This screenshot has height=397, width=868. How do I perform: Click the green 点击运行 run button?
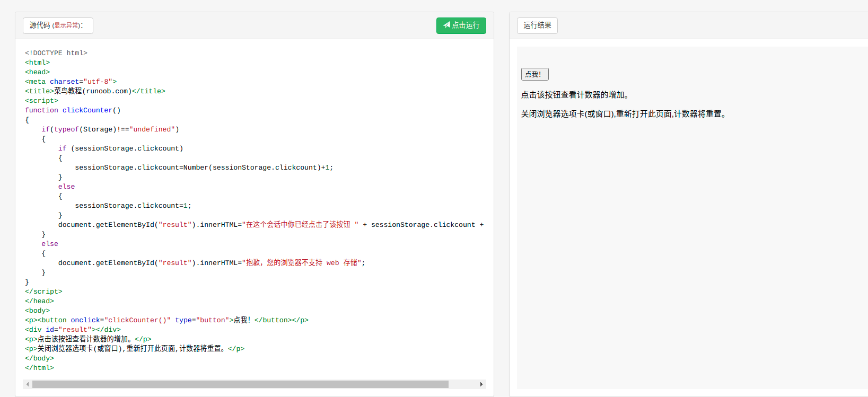pos(461,25)
